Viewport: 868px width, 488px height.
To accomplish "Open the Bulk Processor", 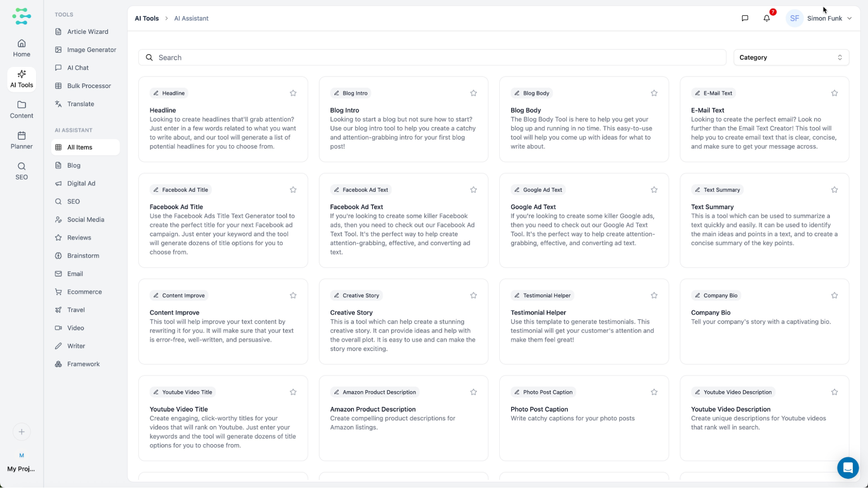I will tap(89, 85).
